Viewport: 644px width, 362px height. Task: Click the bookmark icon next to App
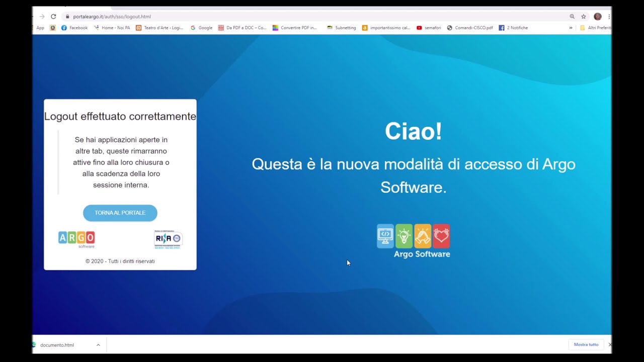pyautogui.click(x=53, y=28)
